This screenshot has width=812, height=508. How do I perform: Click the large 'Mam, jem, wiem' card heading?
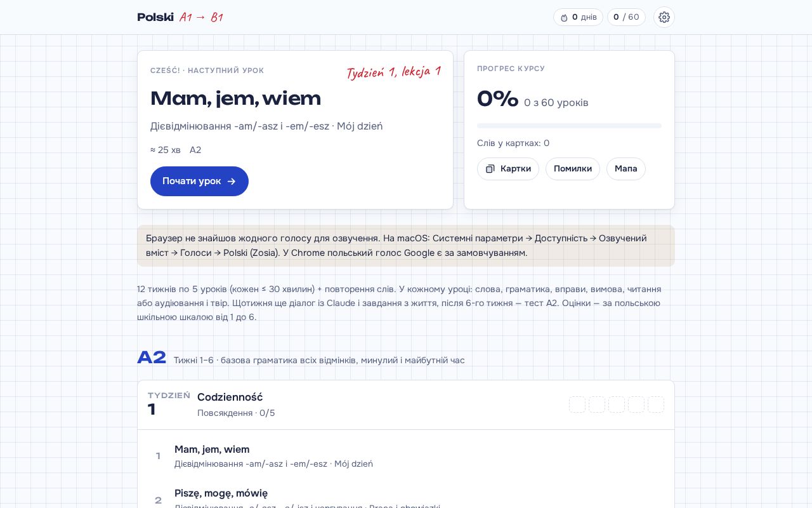click(x=235, y=98)
